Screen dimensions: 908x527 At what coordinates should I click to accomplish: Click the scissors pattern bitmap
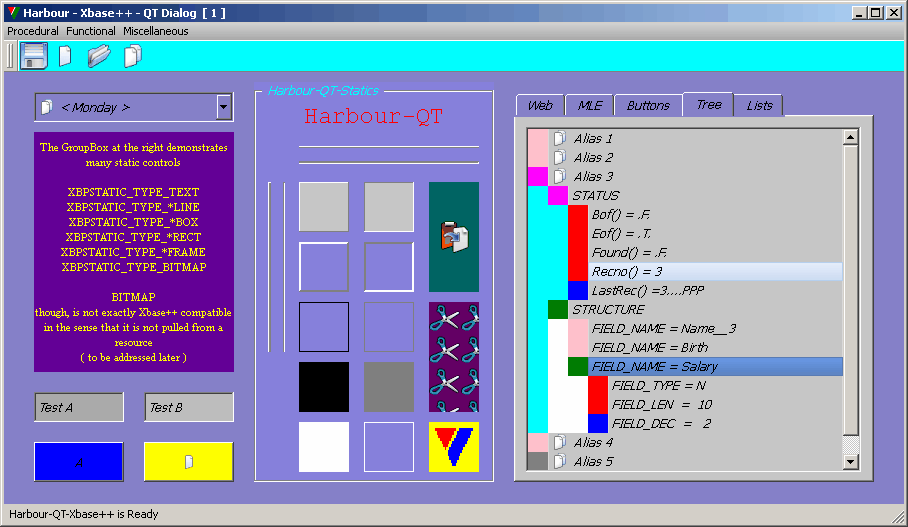pos(454,357)
